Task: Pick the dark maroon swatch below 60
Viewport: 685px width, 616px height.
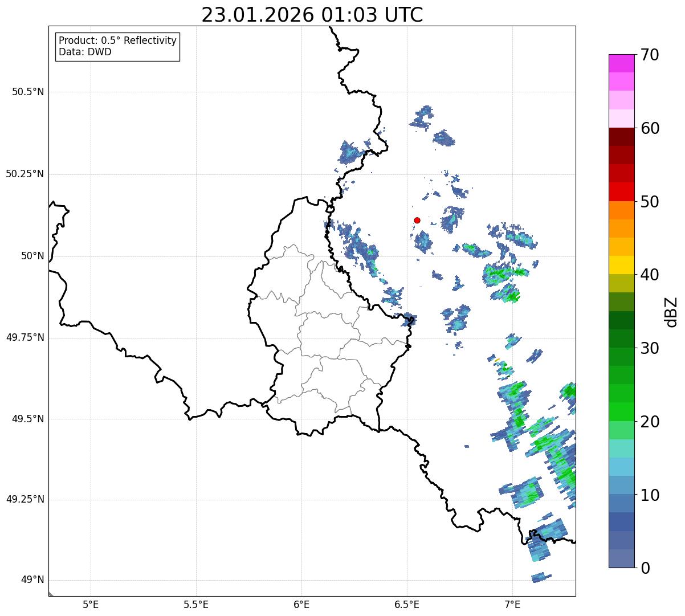Action: click(621, 137)
